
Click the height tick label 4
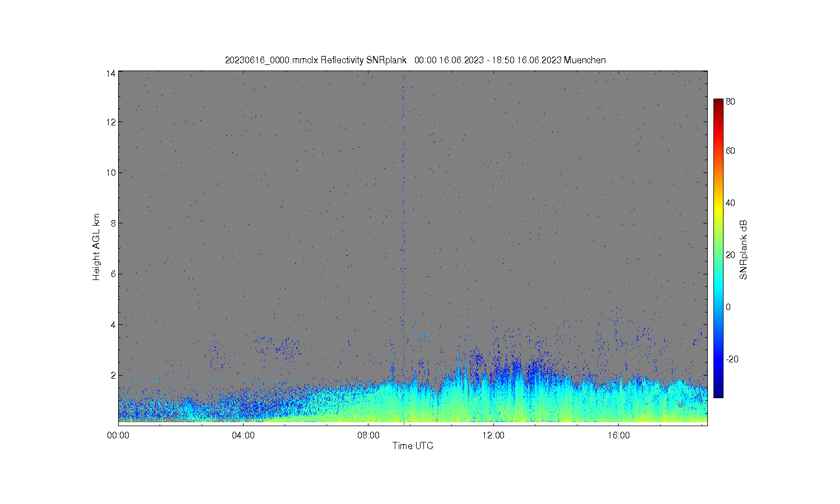(113, 324)
